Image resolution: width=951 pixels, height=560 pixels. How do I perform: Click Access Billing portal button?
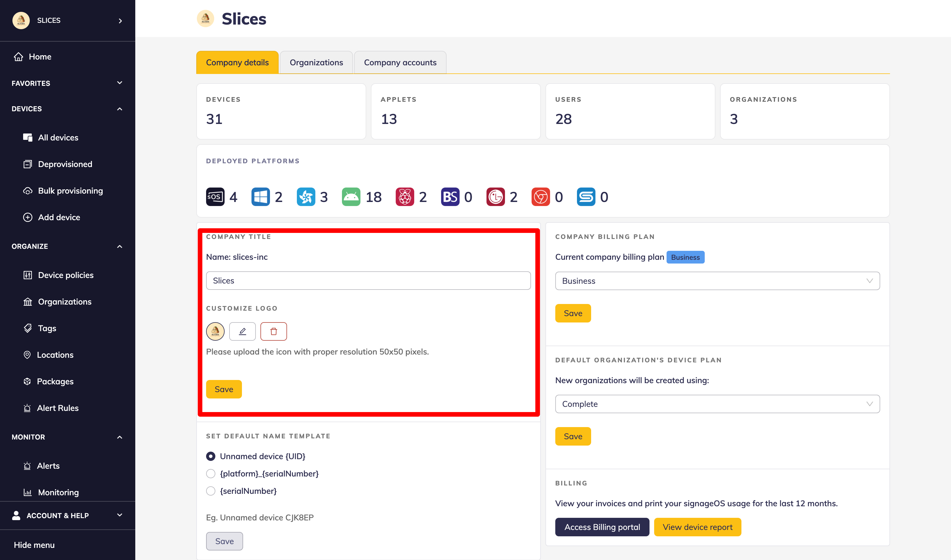[x=602, y=527]
